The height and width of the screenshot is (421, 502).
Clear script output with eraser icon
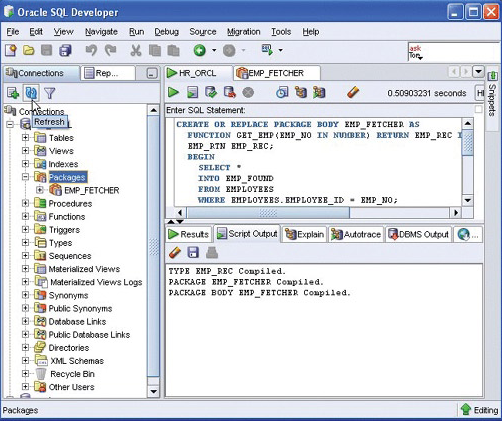(175, 253)
